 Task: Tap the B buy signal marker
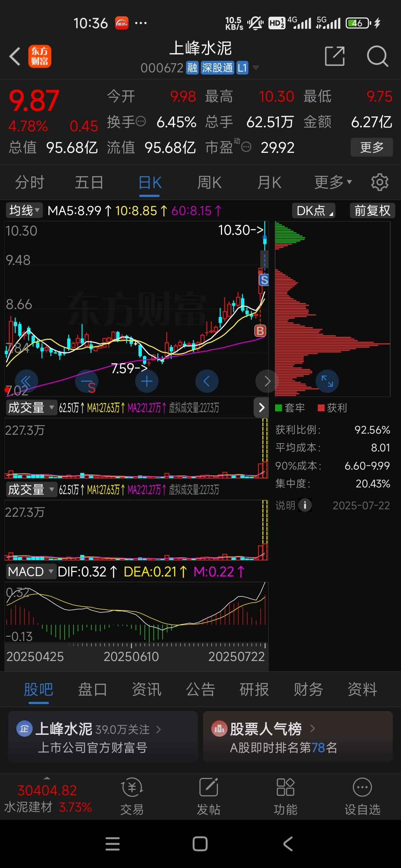(x=260, y=331)
